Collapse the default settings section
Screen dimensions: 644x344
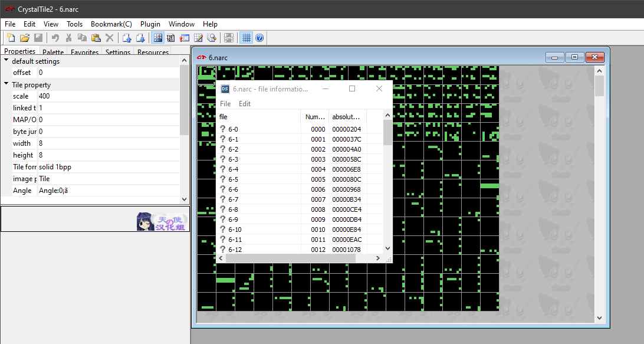pyautogui.click(x=6, y=61)
